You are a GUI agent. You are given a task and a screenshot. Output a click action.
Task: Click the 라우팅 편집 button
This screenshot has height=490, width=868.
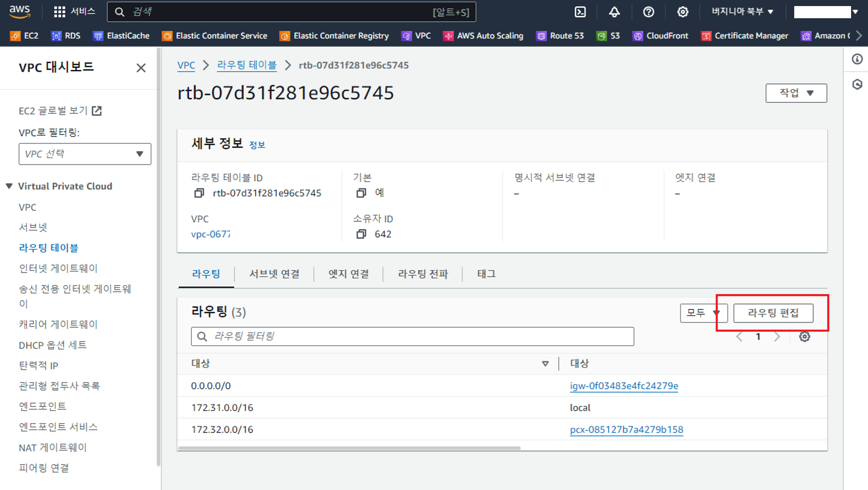coord(773,313)
